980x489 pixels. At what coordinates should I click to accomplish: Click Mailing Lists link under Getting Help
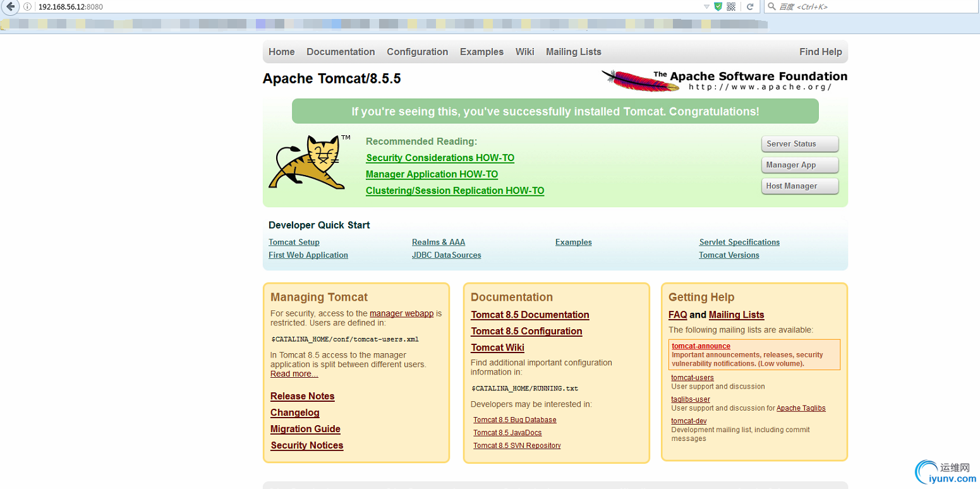[x=737, y=315]
